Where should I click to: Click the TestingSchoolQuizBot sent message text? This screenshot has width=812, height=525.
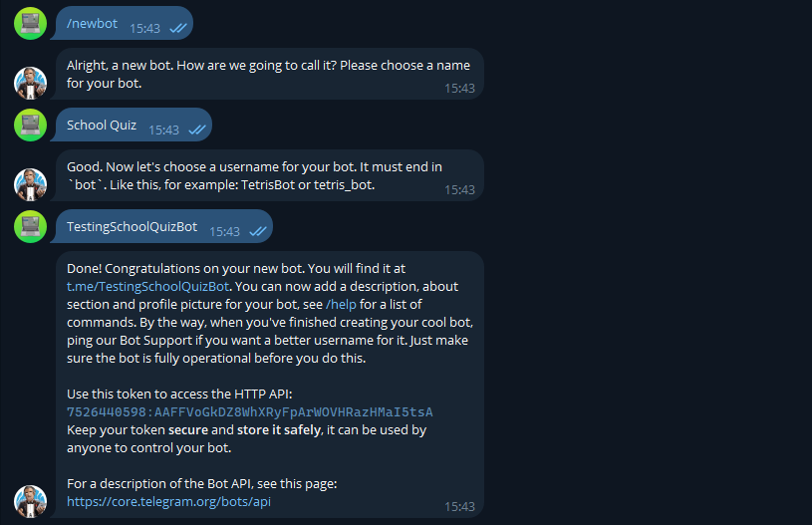(x=132, y=226)
